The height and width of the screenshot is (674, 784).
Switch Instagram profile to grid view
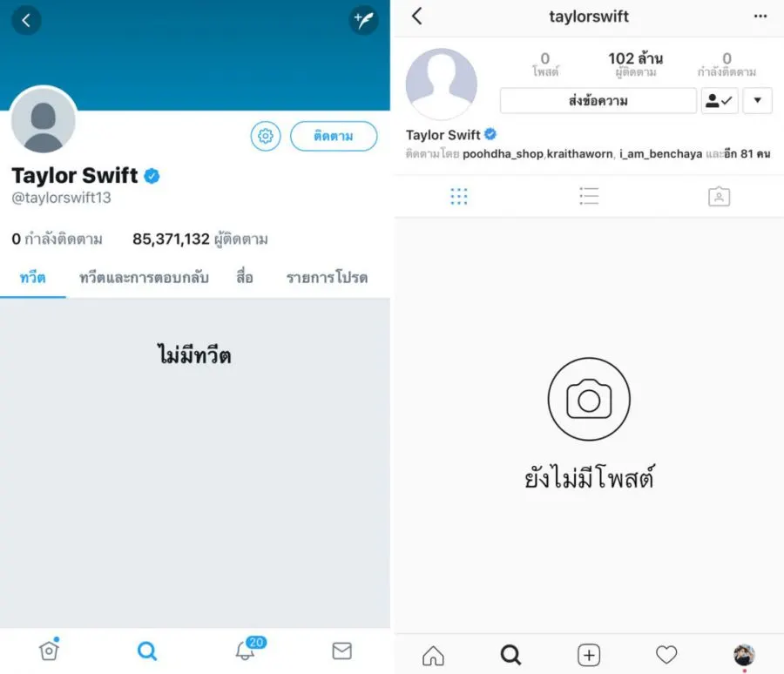pyautogui.click(x=459, y=197)
